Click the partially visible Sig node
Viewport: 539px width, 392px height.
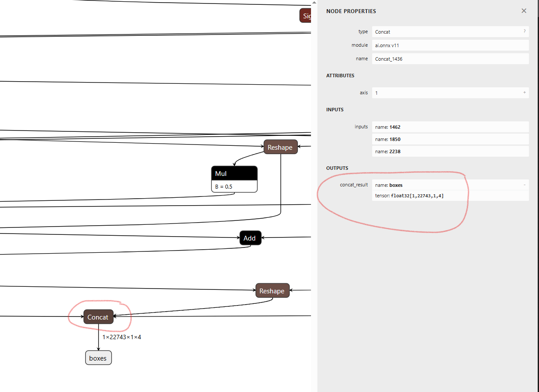pos(305,16)
